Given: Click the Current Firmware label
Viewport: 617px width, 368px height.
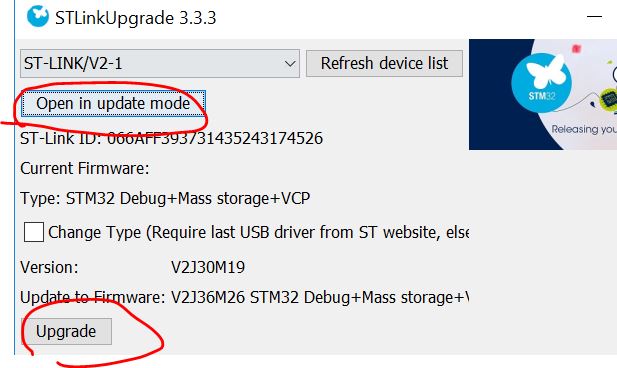Looking at the screenshot, I should (85, 168).
